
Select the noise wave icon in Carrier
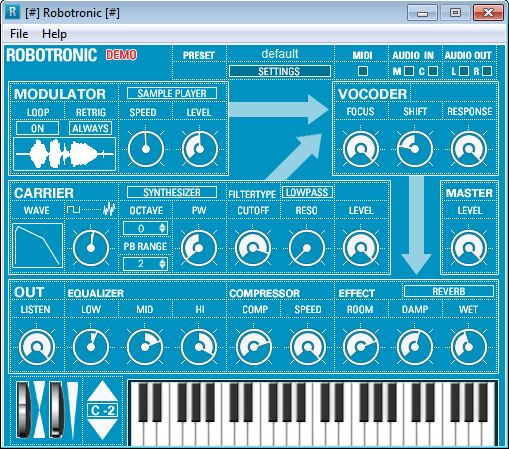(109, 210)
